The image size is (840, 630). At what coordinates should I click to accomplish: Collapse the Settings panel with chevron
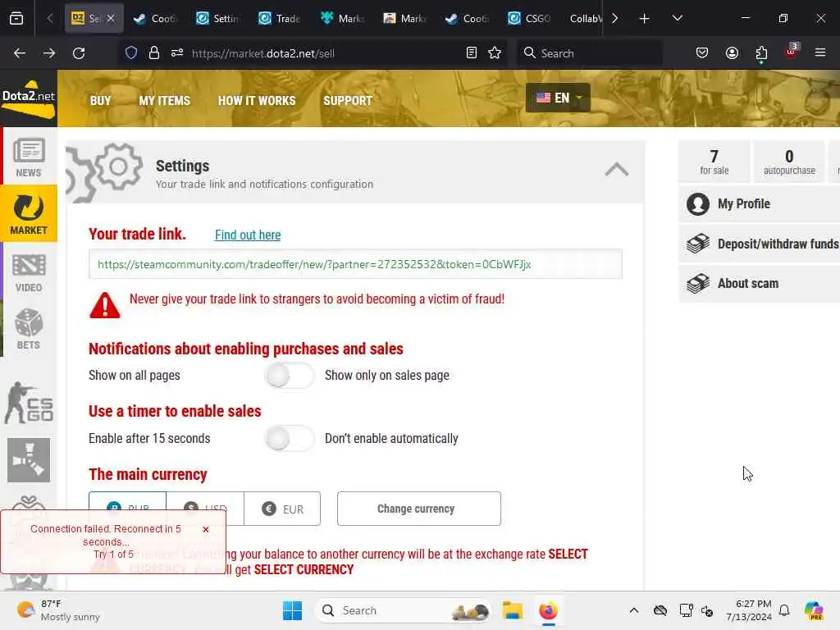[617, 170]
